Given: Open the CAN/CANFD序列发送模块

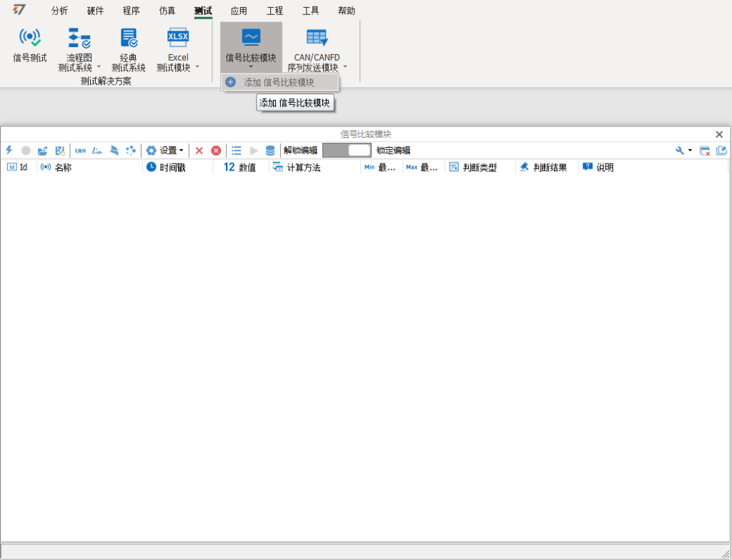Looking at the screenshot, I should (x=315, y=45).
